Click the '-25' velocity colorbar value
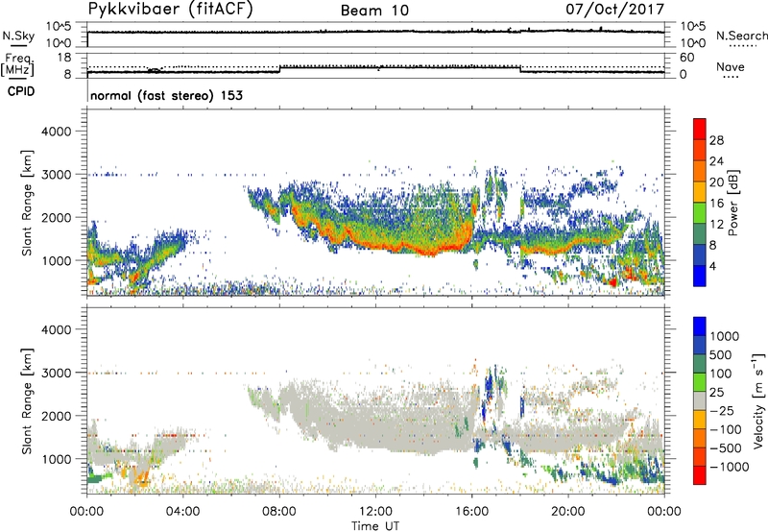The width and height of the screenshot is (768, 532). tap(722, 410)
